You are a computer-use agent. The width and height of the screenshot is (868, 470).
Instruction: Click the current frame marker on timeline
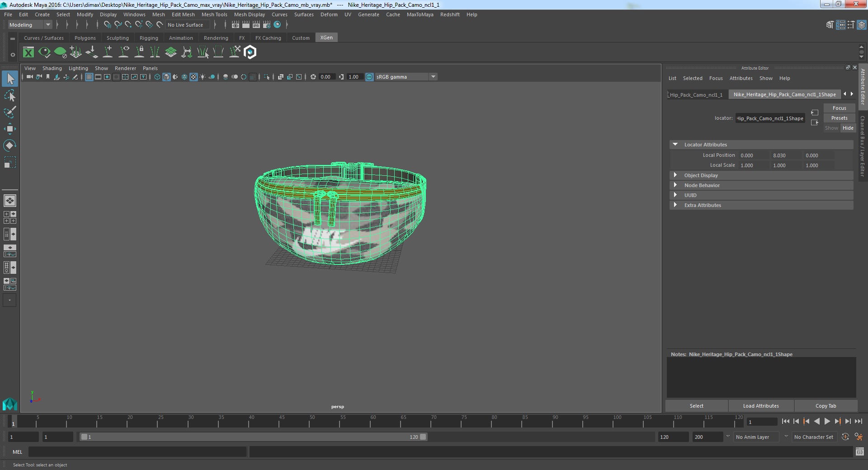[13, 421]
